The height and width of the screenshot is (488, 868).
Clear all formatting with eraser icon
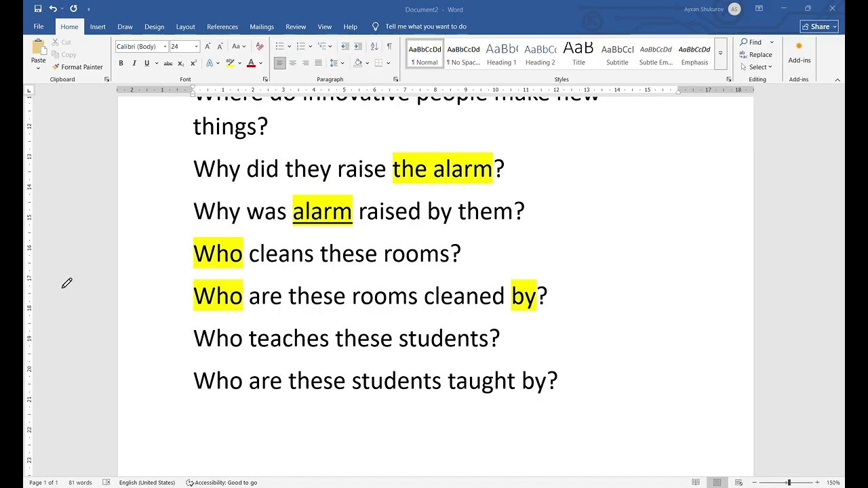pyautogui.click(x=259, y=46)
